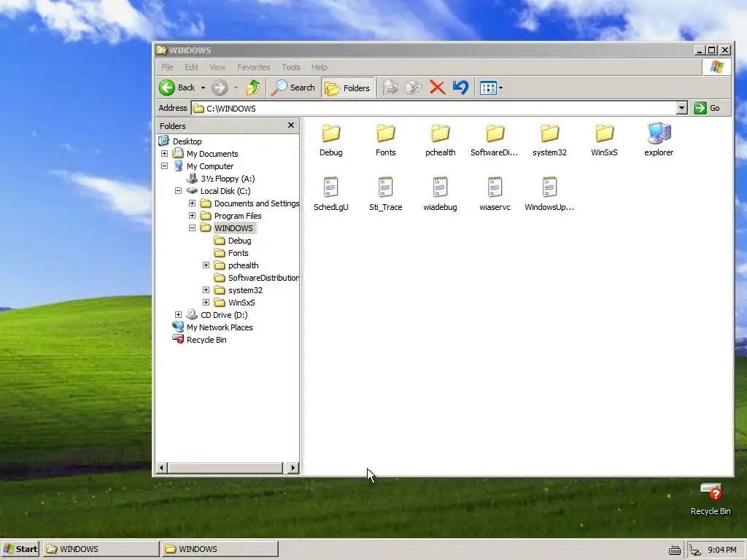Select the Debug folder icon in file view
The height and width of the screenshot is (560, 747).
tap(330, 133)
